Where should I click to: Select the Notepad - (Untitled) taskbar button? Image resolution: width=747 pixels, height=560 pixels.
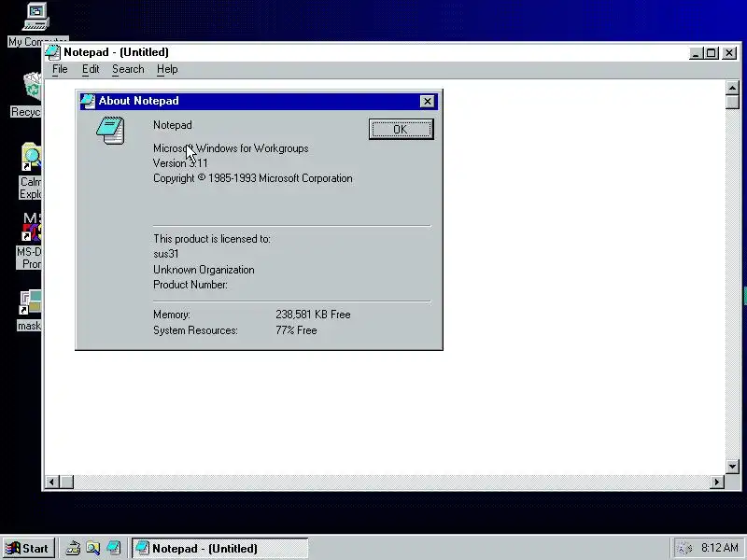[220, 548]
